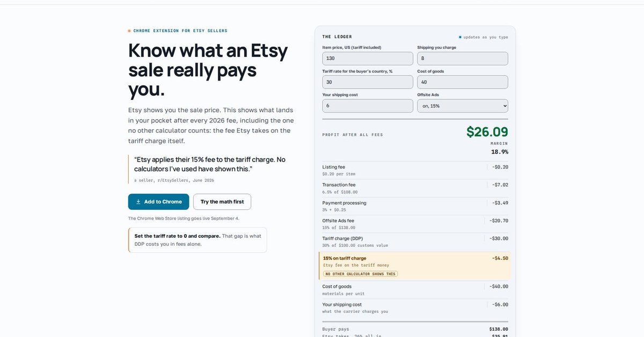The height and width of the screenshot is (337, 644).
Task: Click the Your shipping cost input box
Action: pos(368,106)
